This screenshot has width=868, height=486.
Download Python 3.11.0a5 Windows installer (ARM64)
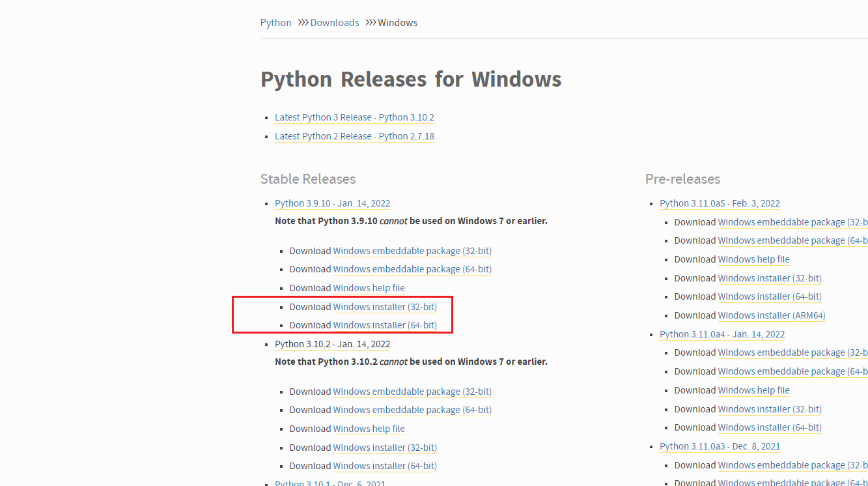click(x=772, y=315)
